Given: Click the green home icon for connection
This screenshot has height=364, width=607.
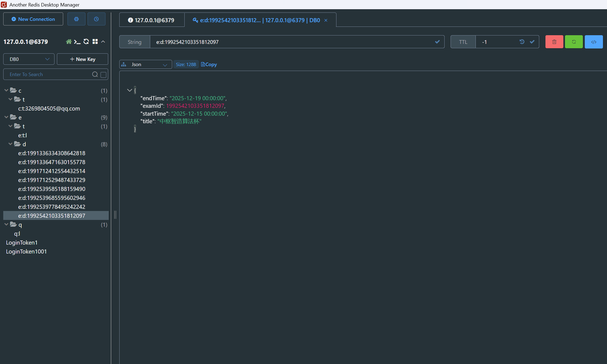Looking at the screenshot, I should pyautogui.click(x=69, y=42).
